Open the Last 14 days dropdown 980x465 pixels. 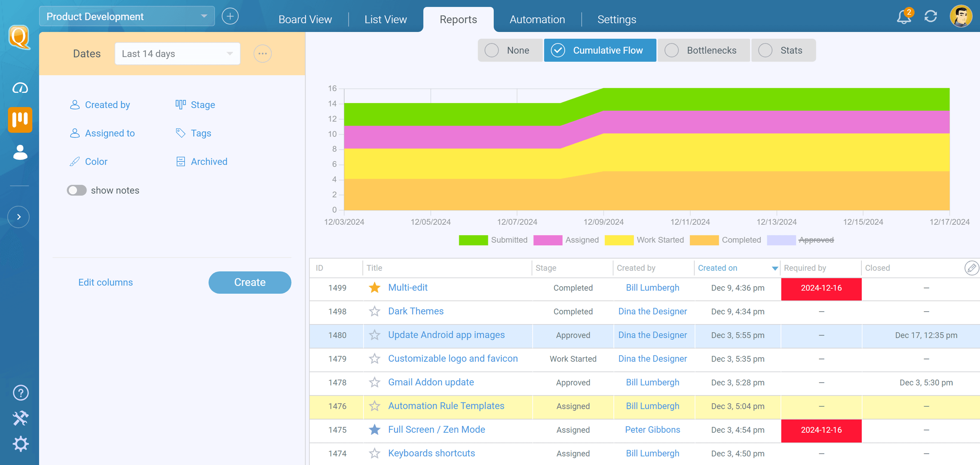pos(177,54)
